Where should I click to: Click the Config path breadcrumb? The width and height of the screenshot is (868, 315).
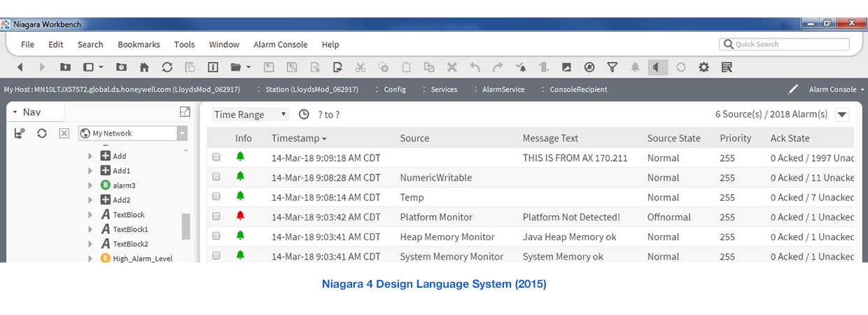[395, 90]
